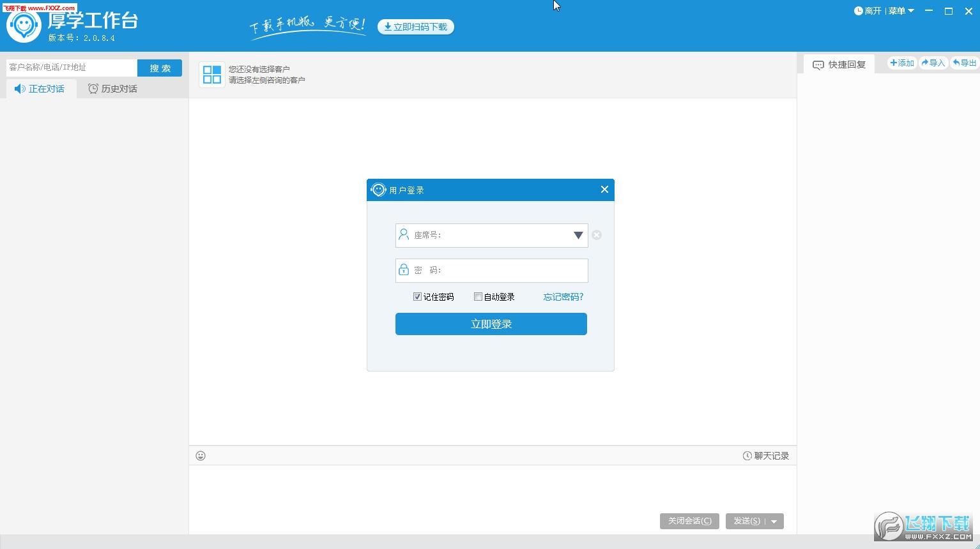This screenshot has width=980, height=549.
Task: Click 关闭会话(C) button
Action: 689,521
